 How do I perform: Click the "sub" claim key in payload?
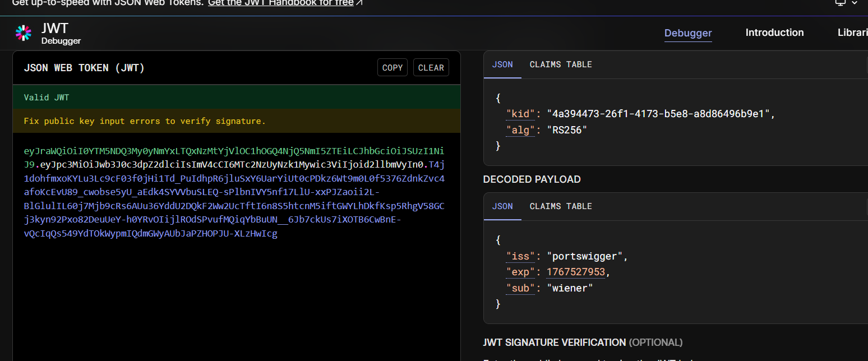coord(520,288)
